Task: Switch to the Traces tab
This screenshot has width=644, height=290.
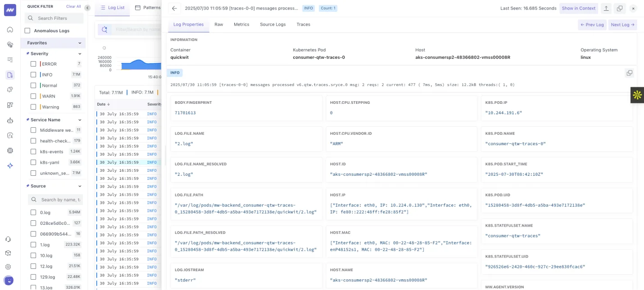Action: [x=304, y=24]
